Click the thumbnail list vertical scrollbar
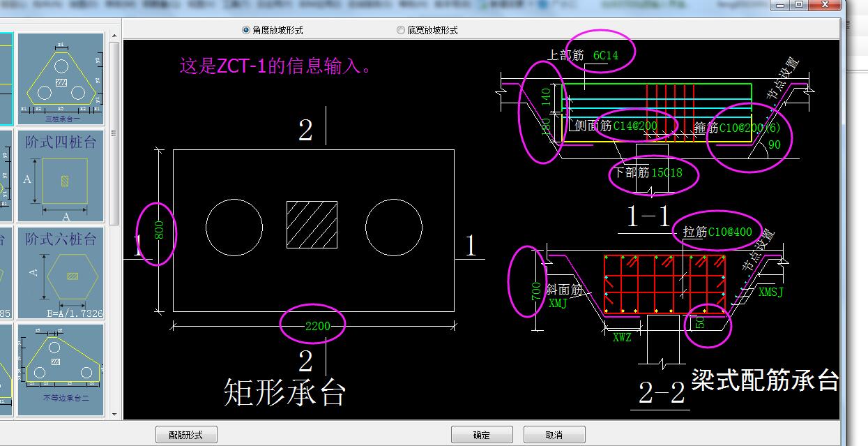 pos(114,223)
